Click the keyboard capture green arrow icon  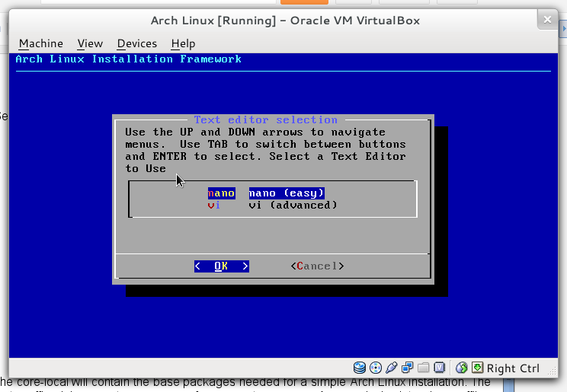coord(477,368)
